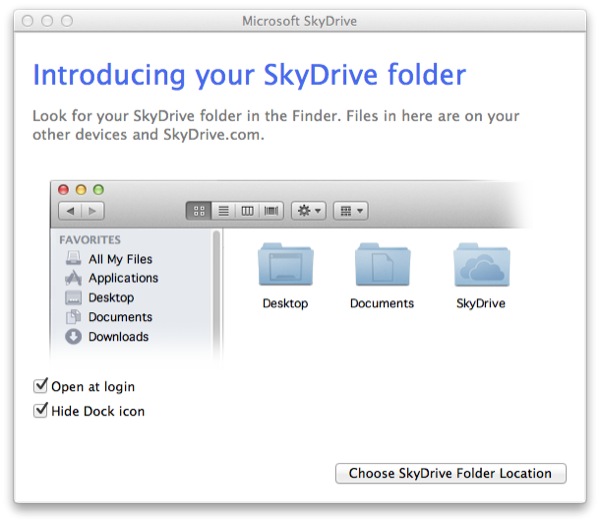Image resolution: width=600 pixels, height=523 pixels.
Task: Click the Finder forward arrow button
Action: (92, 211)
